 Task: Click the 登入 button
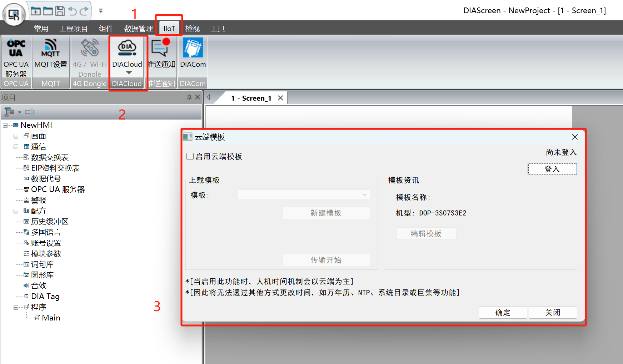click(552, 169)
